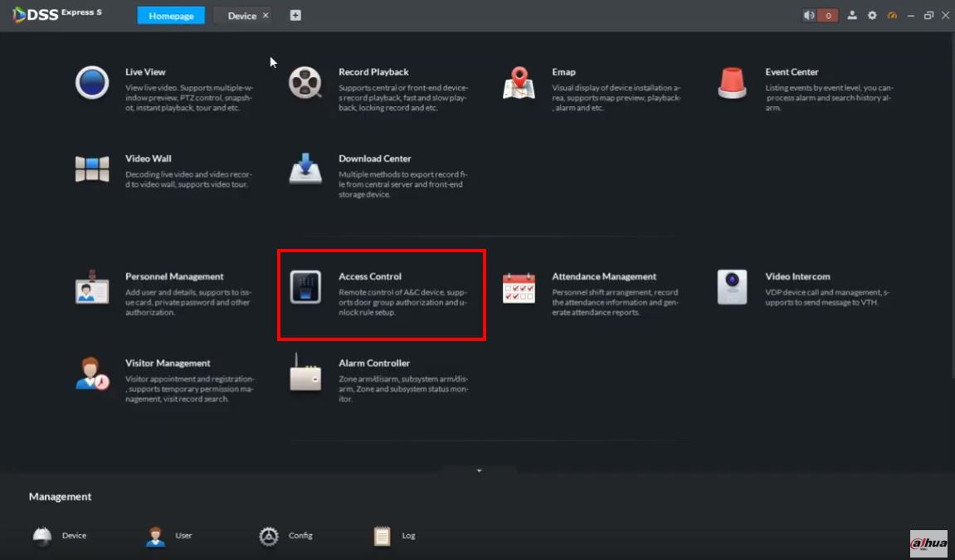
Task: Click the User avatar icon in Management
Action: click(x=155, y=536)
